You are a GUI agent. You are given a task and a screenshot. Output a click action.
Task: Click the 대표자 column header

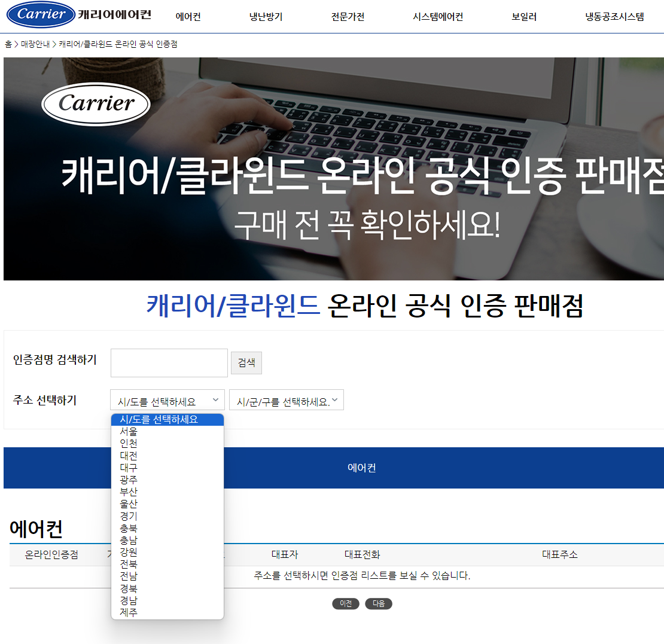pos(285,555)
